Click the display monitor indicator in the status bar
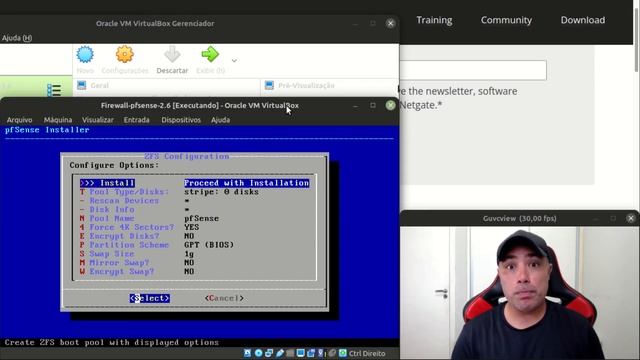This screenshot has height=360, width=640. tap(300, 353)
